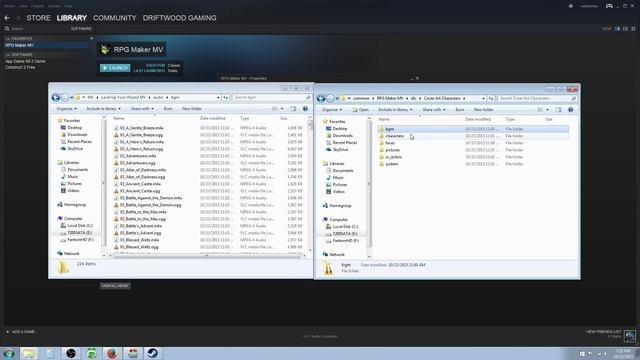640x360 pixels.
Task: Open the Steam LIBRARY tab
Action: (x=72, y=18)
